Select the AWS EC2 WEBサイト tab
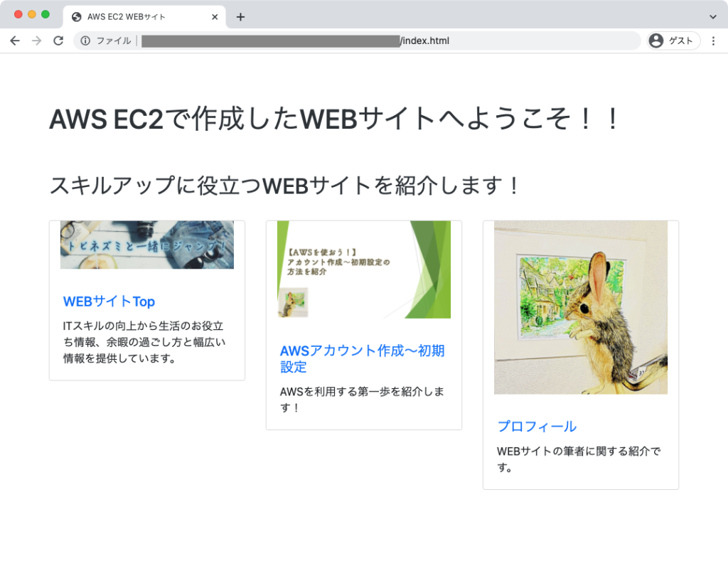Viewport: 728px width, 561px height. click(144, 17)
